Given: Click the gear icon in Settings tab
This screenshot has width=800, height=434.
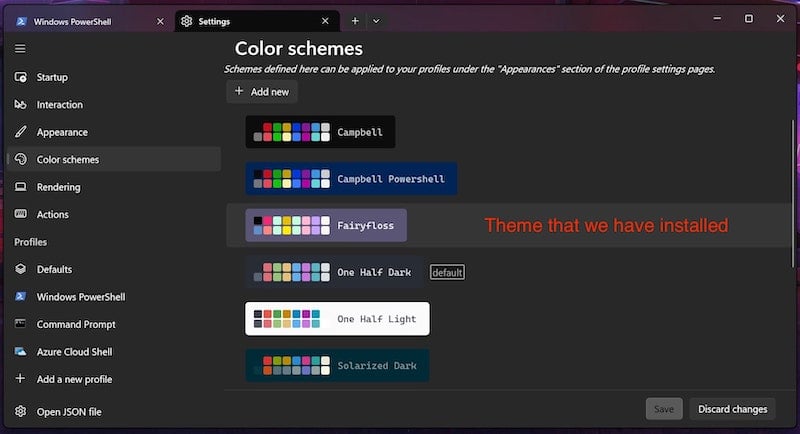Looking at the screenshot, I should (x=187, y=21).
